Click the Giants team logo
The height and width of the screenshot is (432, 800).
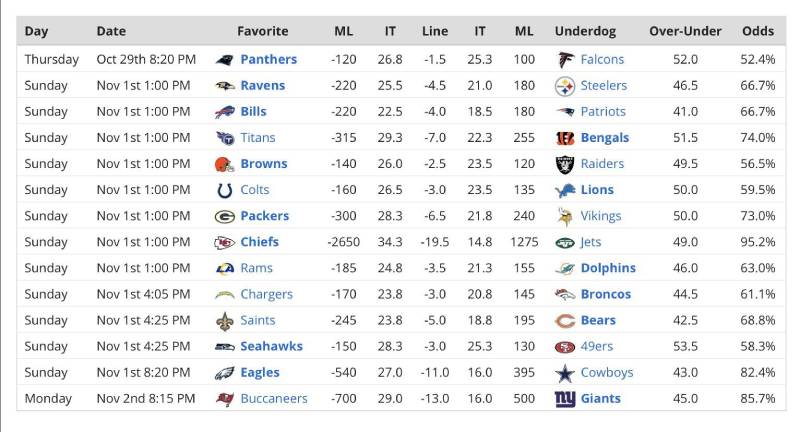pyautogui.click(x=566, y=399)
